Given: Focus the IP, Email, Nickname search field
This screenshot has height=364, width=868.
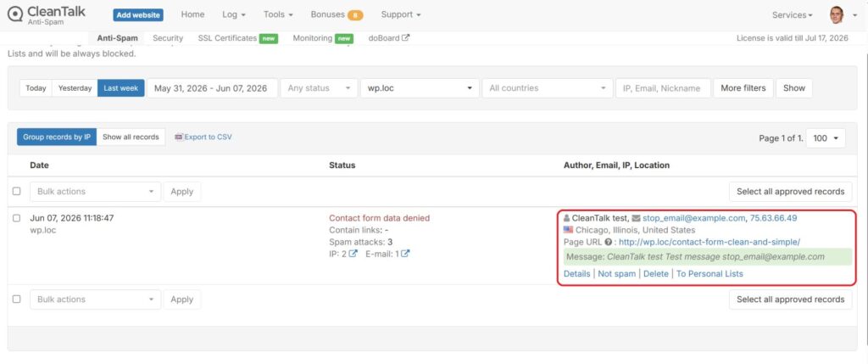Looking at the screenshot, I should (x=663, y=88).
